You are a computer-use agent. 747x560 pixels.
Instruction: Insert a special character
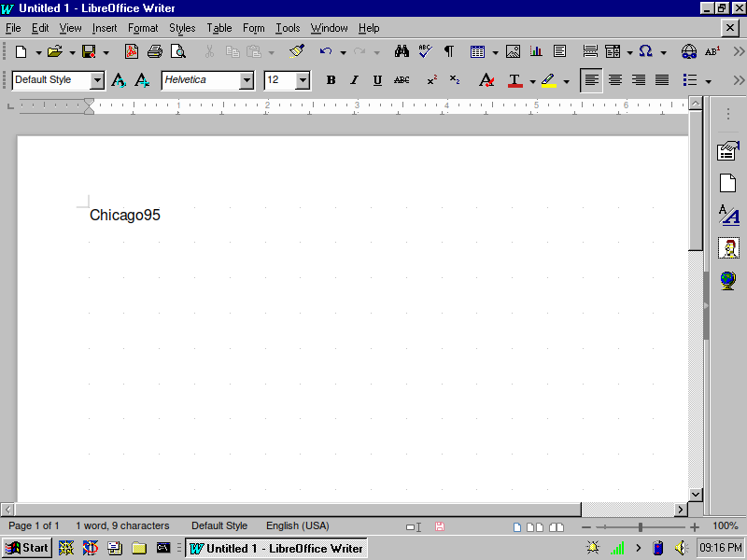[x=644, y=51]
